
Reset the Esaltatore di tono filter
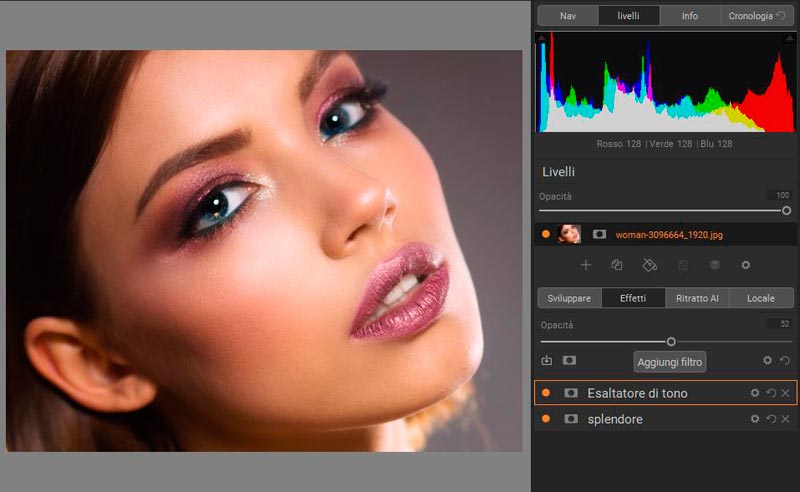click(x=771, y=394)
